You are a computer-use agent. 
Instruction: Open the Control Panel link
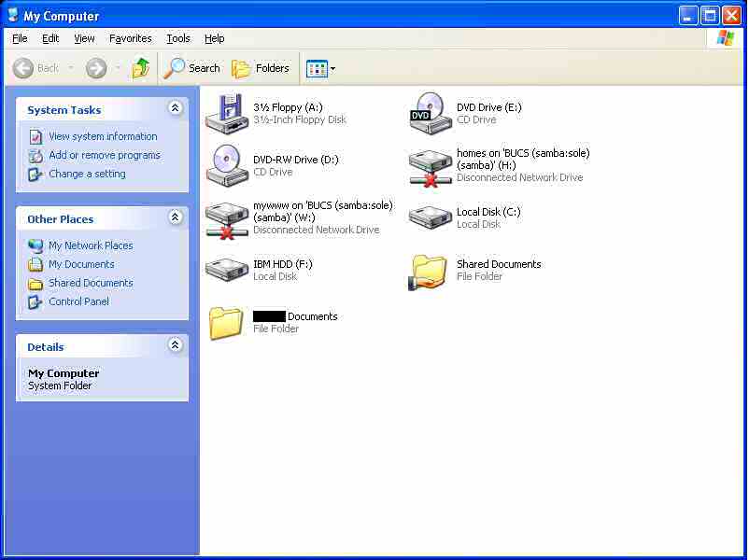coord(78,301)
